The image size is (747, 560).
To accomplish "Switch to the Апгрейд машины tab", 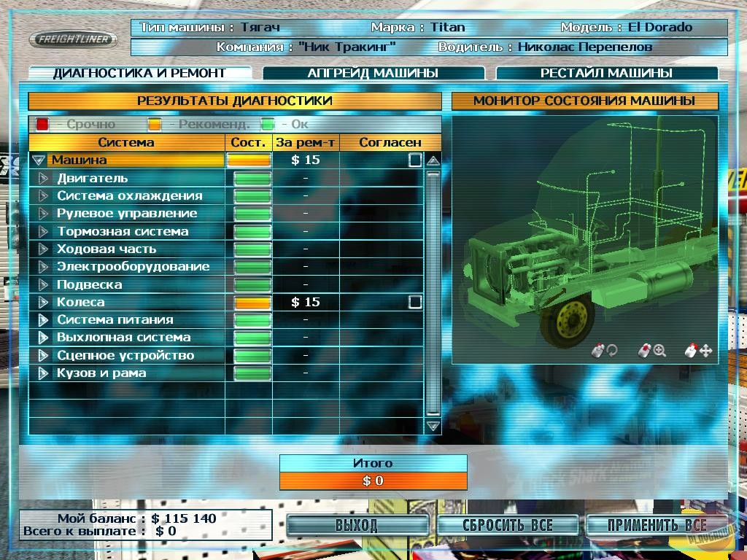I will (x=373, y=73).
